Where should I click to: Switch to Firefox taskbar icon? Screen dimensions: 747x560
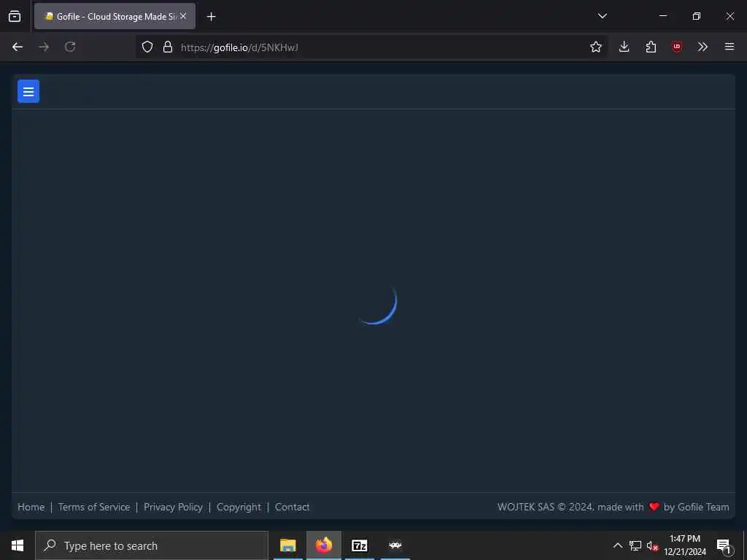(x=323, y=545)
